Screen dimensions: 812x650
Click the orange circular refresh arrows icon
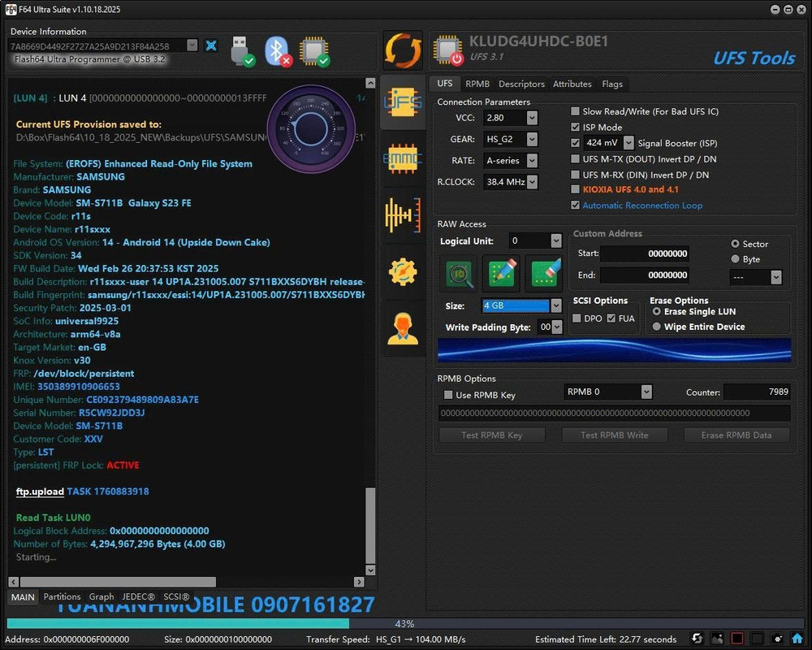coord(403,50)
